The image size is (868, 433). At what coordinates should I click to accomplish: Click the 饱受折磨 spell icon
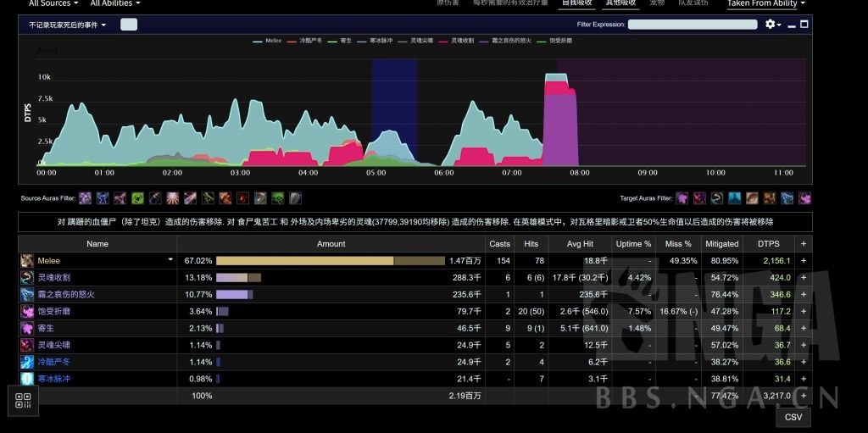pos(28,312)
